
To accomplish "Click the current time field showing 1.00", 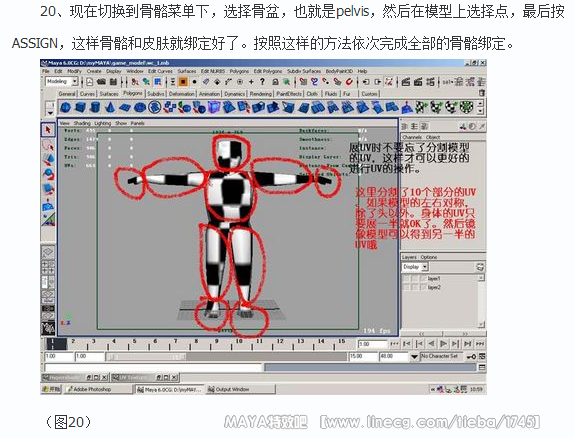I will click(x=372, y=344).
